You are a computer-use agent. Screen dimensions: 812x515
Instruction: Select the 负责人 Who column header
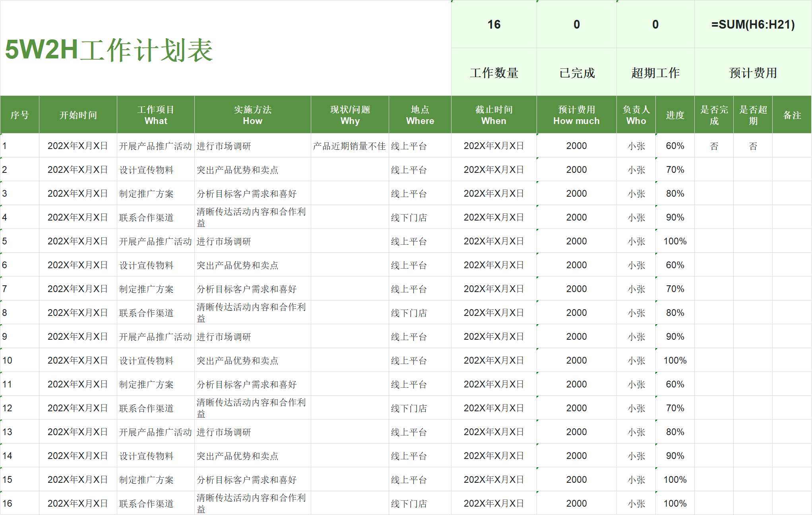coord(636,114)
